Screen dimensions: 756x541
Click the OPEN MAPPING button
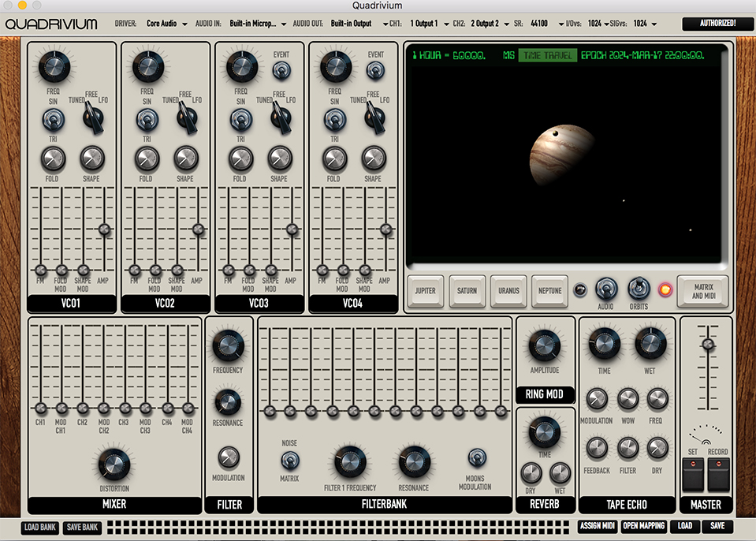[x=643, y=526]
